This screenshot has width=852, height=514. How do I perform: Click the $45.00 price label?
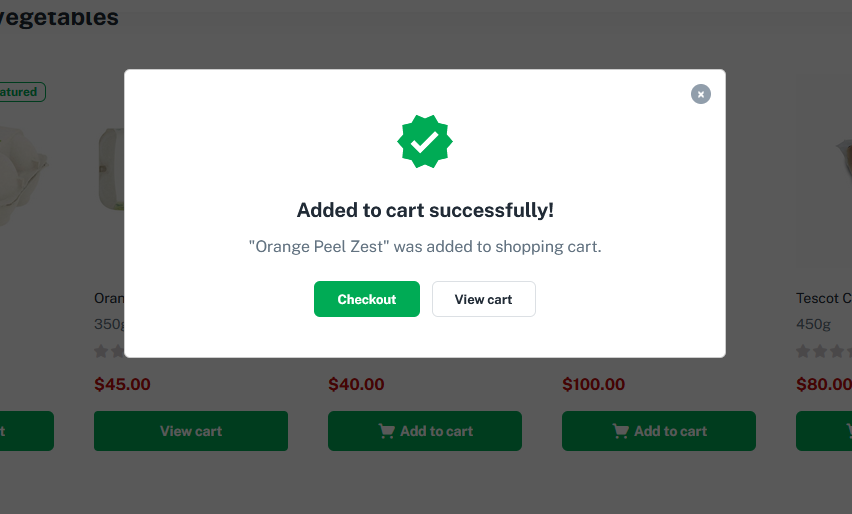click(x=122, y=384)
